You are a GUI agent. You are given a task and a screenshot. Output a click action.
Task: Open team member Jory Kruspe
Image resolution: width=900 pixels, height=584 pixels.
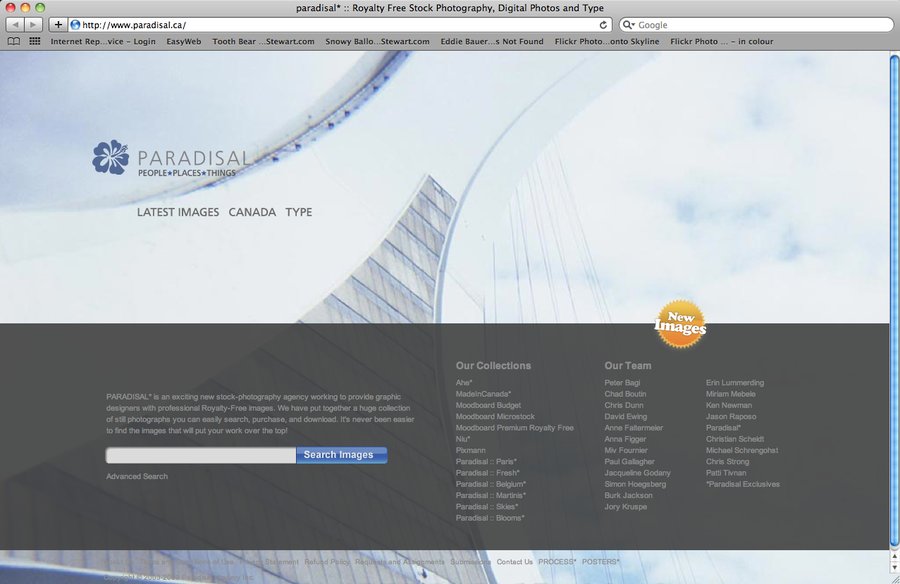pyautogui.click(x=626, y=506)
